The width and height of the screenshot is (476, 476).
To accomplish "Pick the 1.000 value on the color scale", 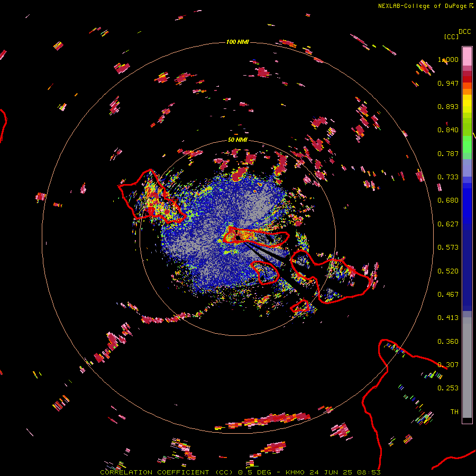I will 448,59.
